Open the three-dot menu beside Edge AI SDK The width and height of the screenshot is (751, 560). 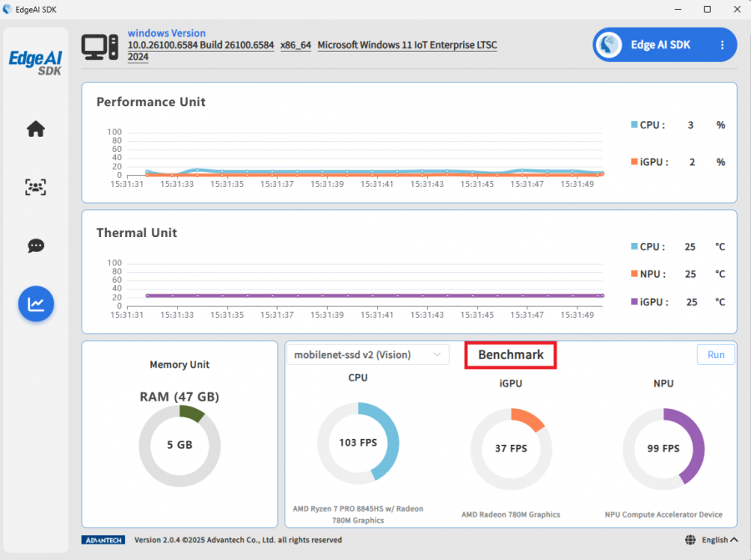coord(723,44)
